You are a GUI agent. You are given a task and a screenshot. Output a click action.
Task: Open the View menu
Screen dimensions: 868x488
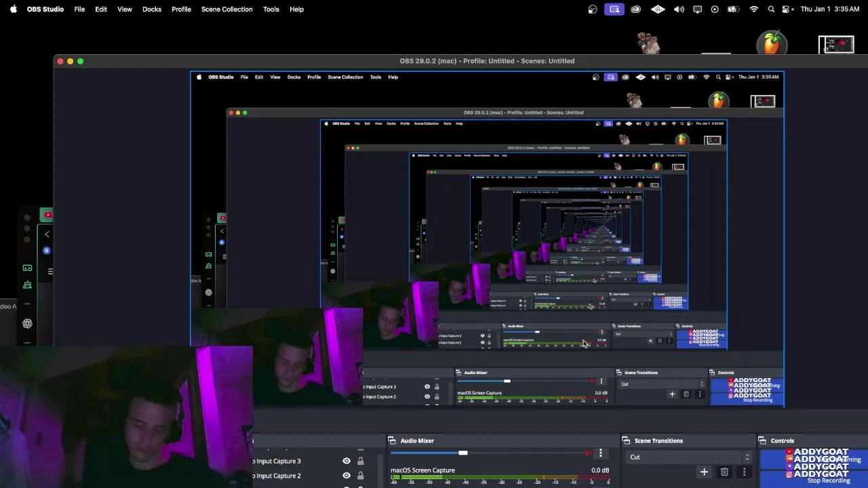coord(125,9)
